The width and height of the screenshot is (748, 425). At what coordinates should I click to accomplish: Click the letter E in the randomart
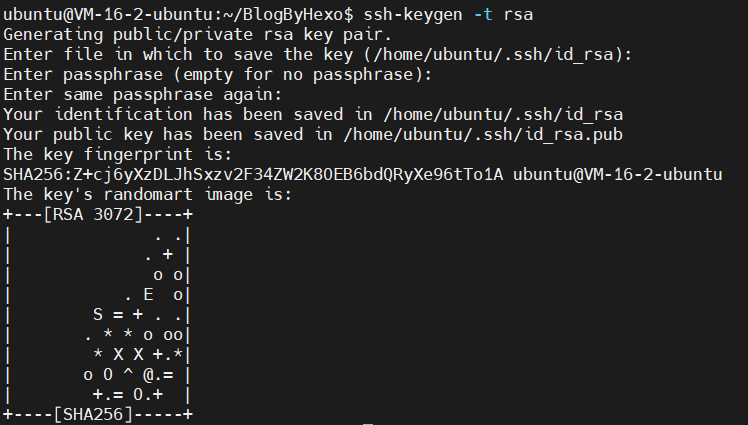pos(148,295)
